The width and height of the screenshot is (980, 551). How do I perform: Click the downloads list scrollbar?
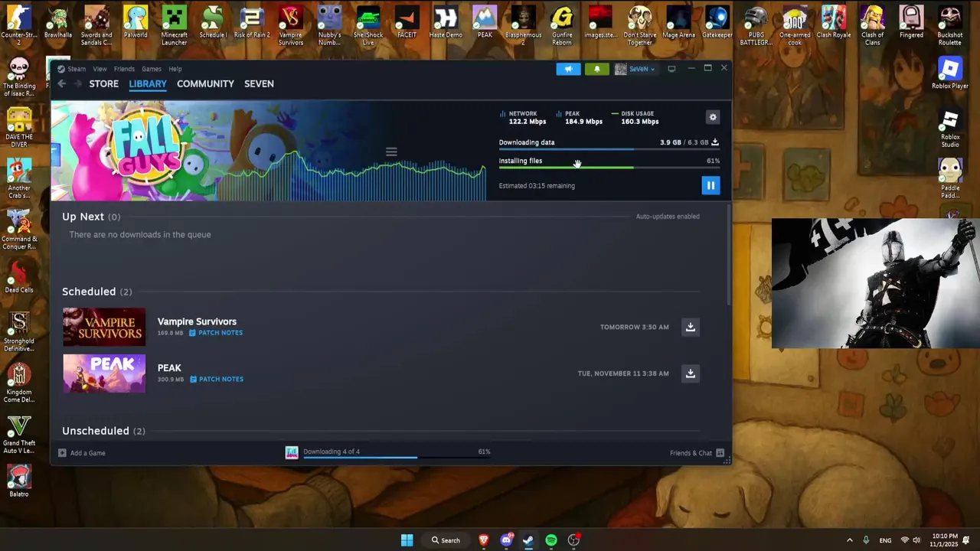coord(728,256)
